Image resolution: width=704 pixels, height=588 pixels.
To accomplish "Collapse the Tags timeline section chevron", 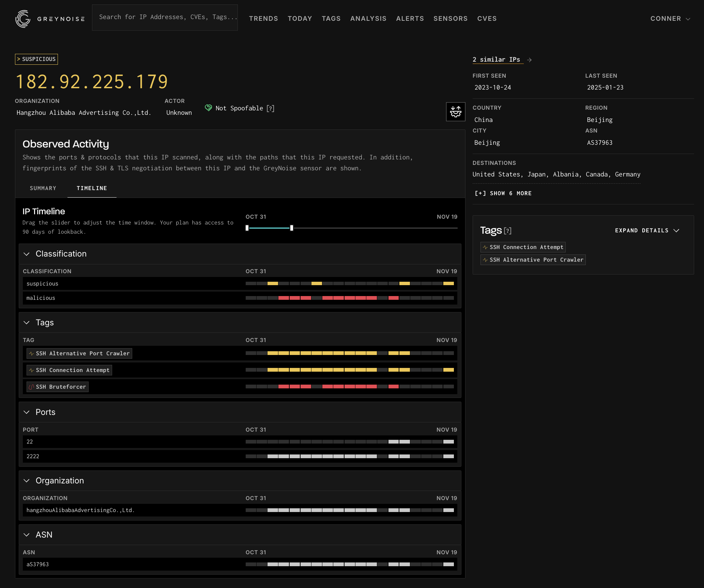I will point(27,323).
